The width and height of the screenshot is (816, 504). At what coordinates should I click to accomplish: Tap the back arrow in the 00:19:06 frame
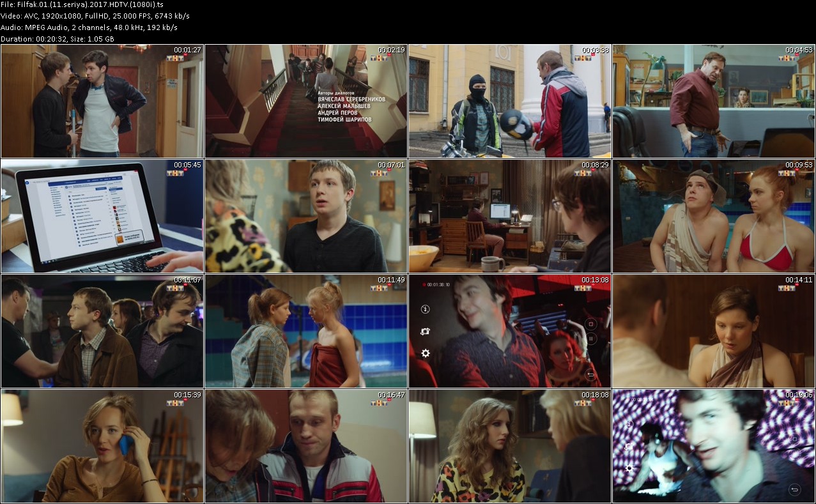pyautogui.click(x=794, y=490)
